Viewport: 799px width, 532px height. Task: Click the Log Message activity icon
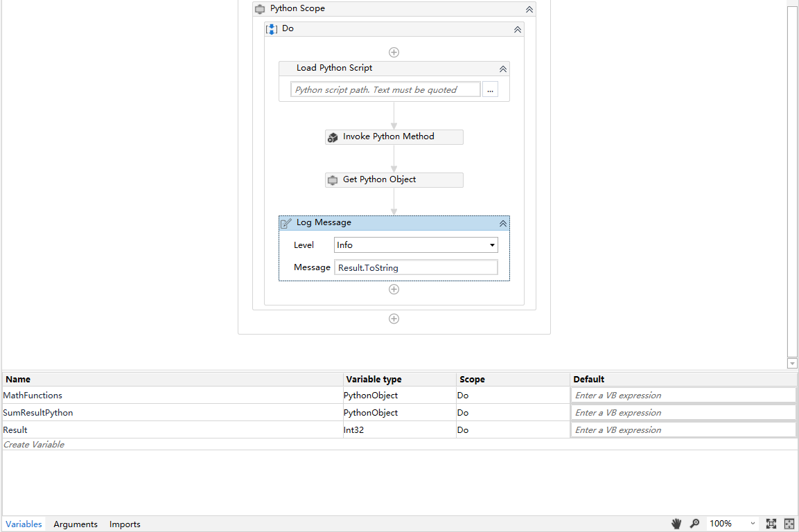[x=286, y=223]
